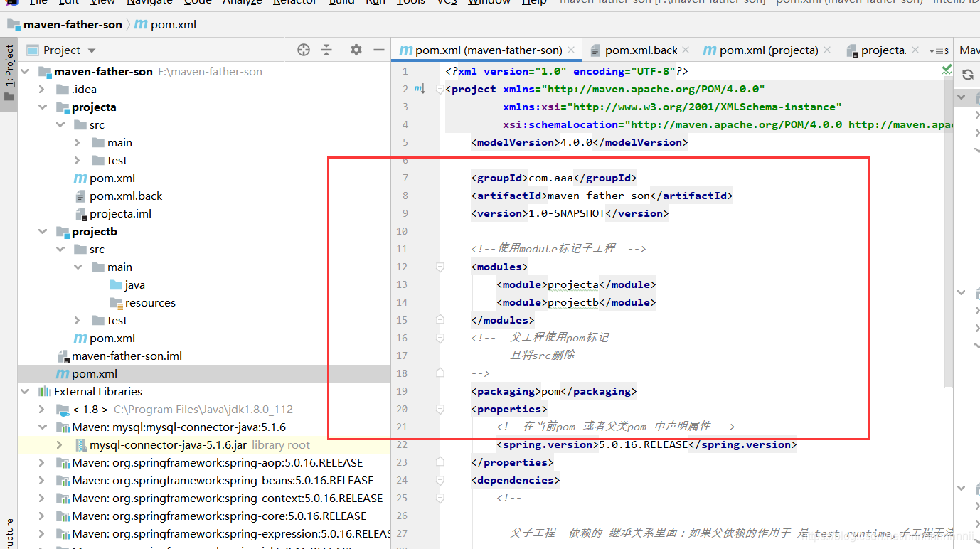
Task: Close the pom.xml (projecta) editor tab
Action: tap(827, 50)
